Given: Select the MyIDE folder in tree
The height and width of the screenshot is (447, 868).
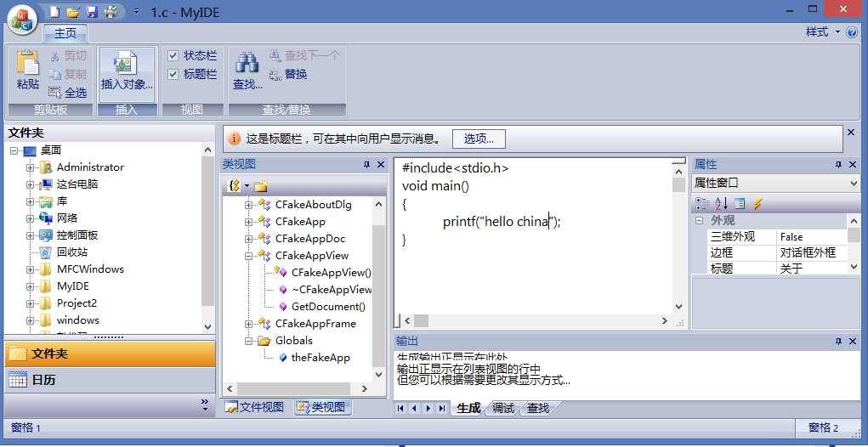Looking at the screenshot, I should tap(72, 286).
